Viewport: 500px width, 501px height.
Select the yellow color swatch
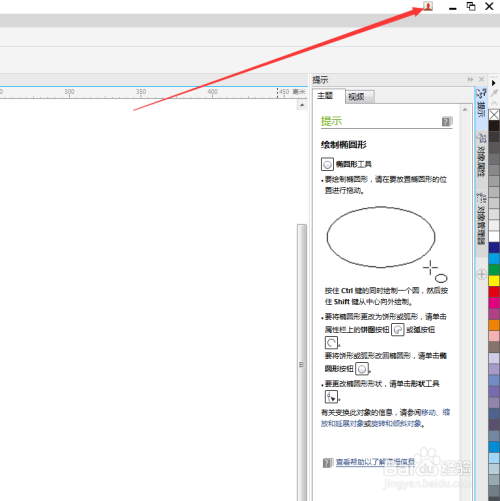[x=494, y=280]
